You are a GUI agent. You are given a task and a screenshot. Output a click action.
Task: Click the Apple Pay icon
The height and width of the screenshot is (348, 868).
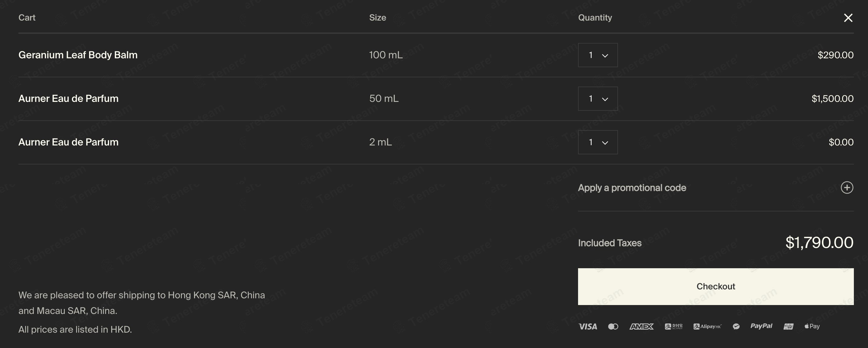(x=812, y=326)
